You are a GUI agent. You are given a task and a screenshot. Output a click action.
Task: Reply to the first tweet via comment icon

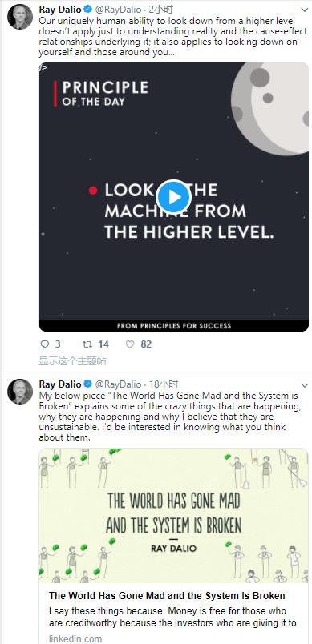pos(44,344)
